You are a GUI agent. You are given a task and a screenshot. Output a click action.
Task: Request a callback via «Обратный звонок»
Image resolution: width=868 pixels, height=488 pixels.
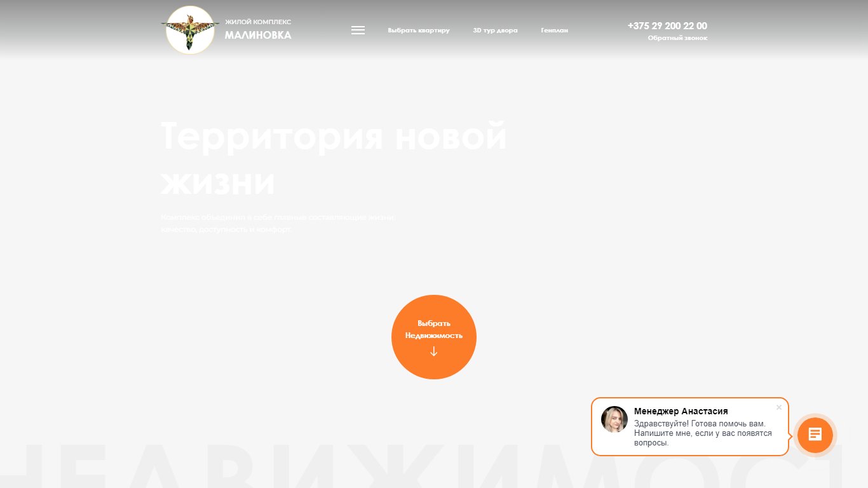677,38
